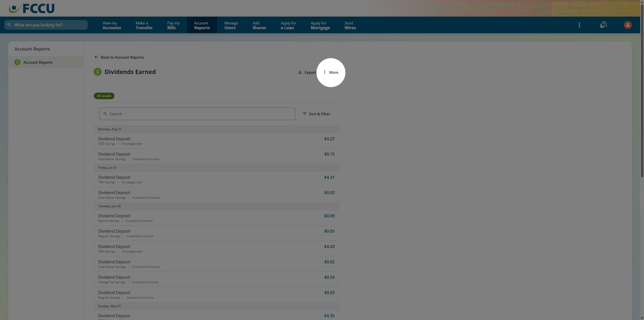The width and height of the screenshot is (644, 320).
Task: Open the three-dot menu in top navigation
Action: point(579,25)
